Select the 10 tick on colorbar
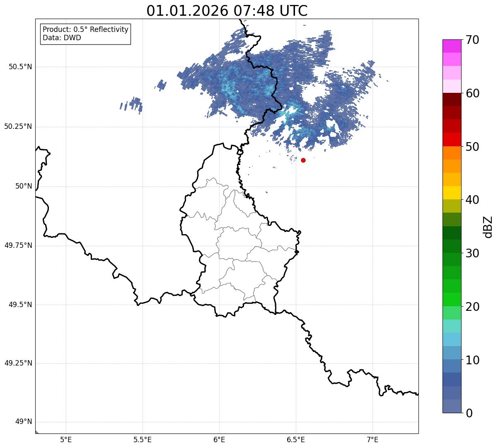498x448 pixels. point(472,360)
